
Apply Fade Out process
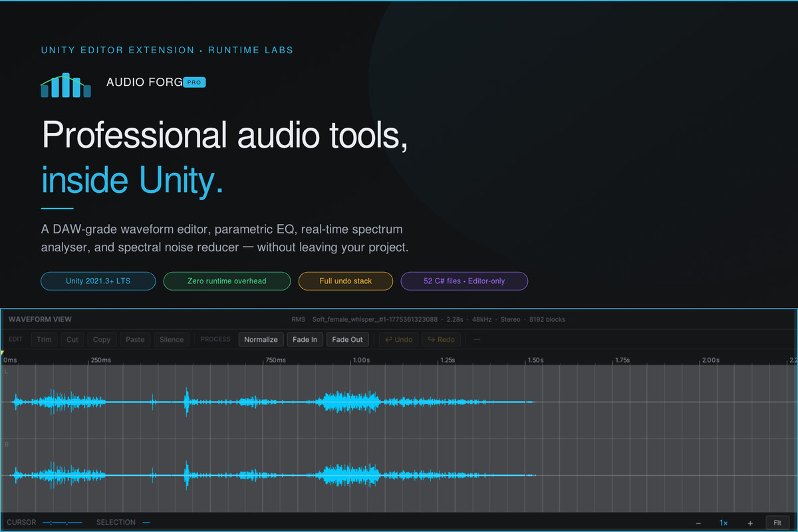[x=347, y=339]
